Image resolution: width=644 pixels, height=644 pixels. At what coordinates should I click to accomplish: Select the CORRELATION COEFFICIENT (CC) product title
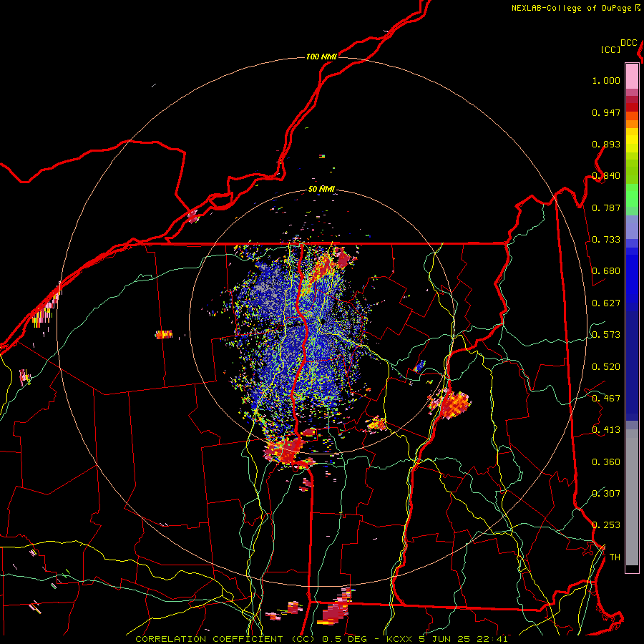[x=225, y=639]
